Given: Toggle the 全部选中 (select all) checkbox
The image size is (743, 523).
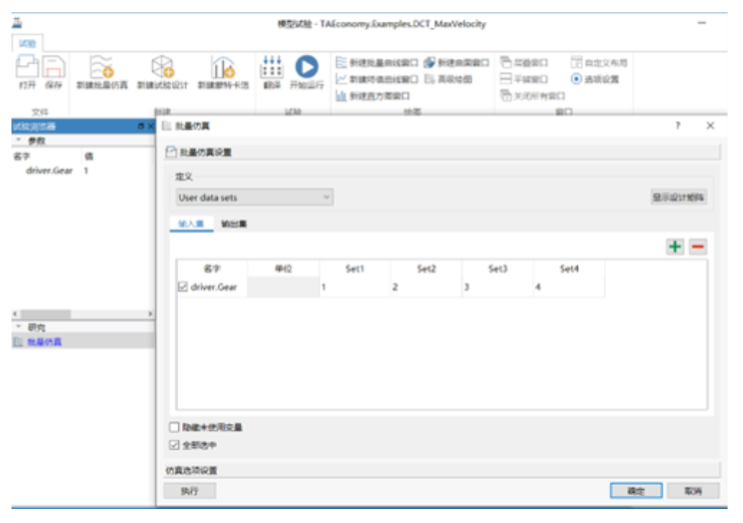Looking at the screenshot, I should tap(174, 445).
